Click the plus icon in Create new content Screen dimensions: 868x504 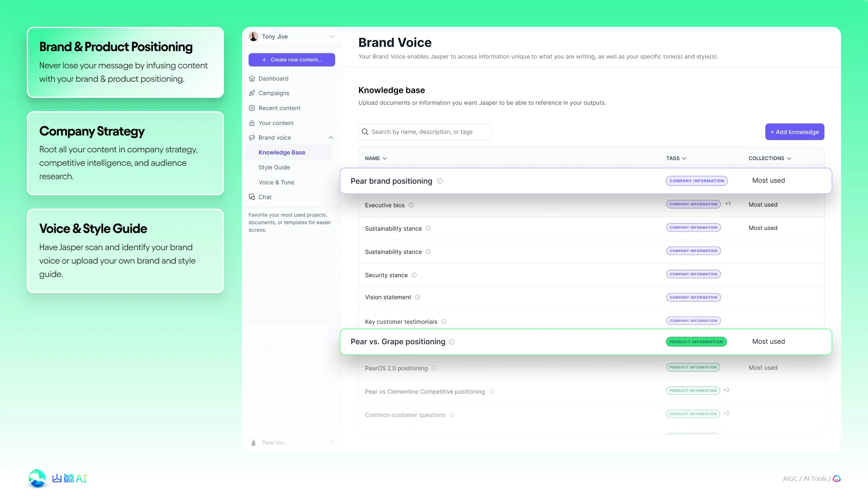tap(264, 60)
